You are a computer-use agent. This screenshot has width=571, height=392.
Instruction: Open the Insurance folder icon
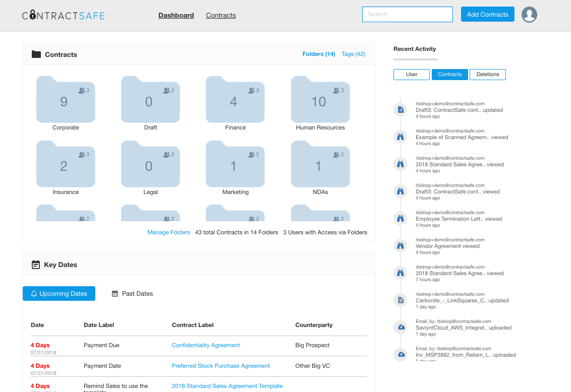pos(66,164)
